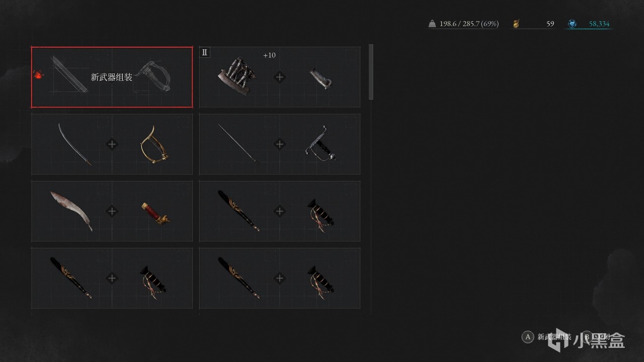Viewport: 644px width, 362px height.
Task: Click the B button return prompt
Action: pos(587,337)
